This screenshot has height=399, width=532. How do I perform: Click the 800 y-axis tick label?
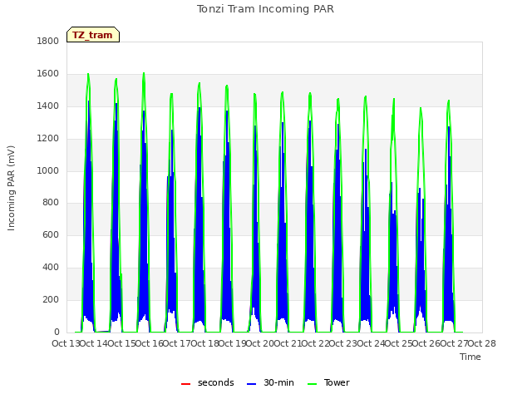pyautogui.click(x=51, y=203)
